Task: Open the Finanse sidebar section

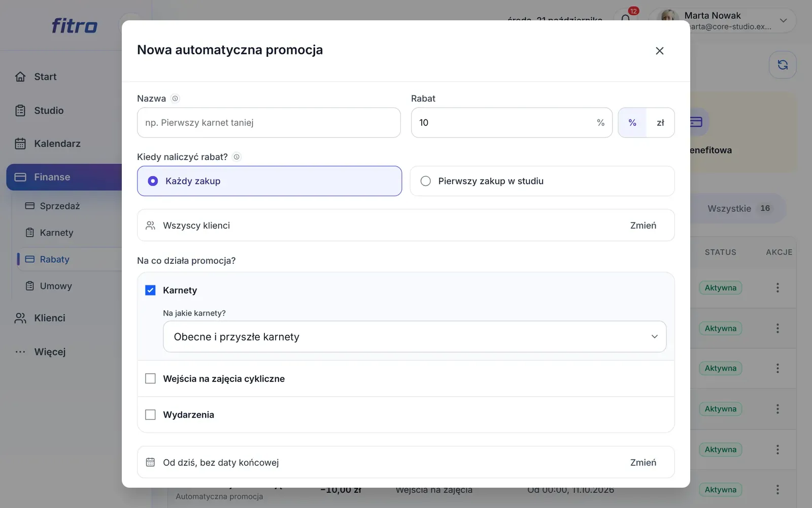Action: (64, 177)
